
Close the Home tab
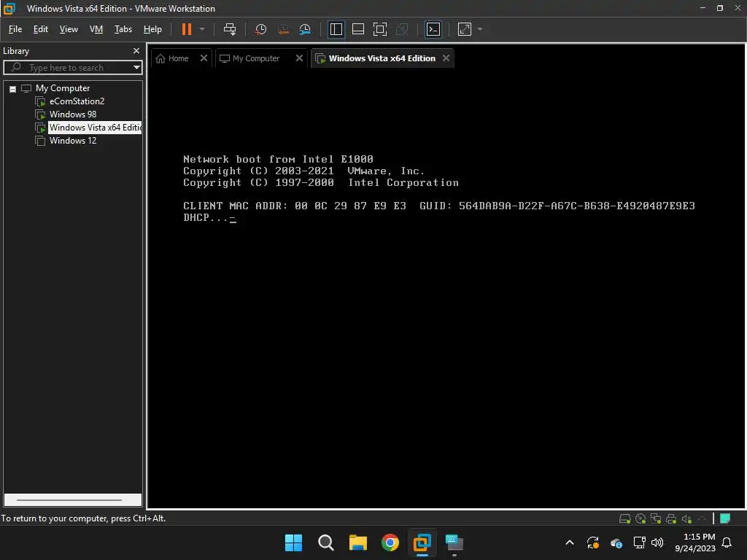204,58
